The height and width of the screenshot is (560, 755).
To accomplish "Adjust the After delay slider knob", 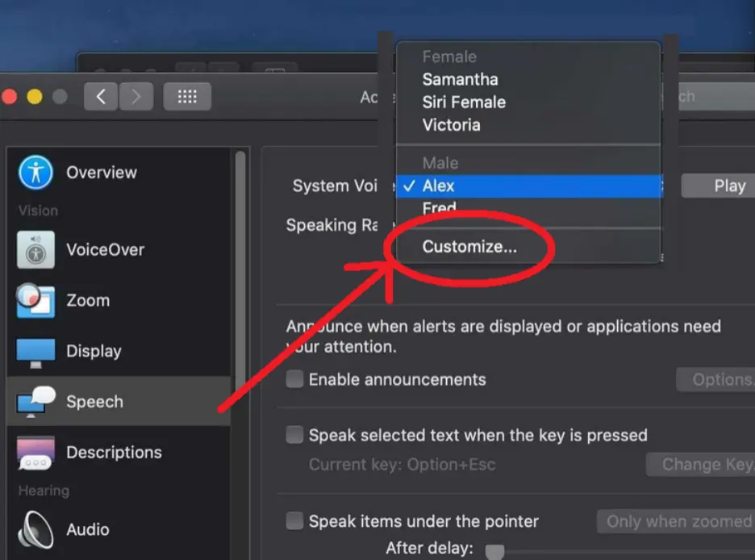I will coord(494,551).
